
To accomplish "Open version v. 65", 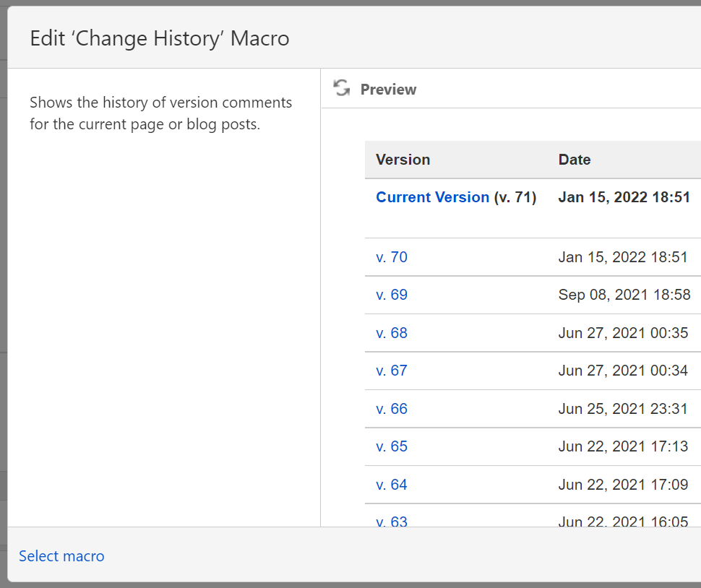I will click(x=391, y=446).
